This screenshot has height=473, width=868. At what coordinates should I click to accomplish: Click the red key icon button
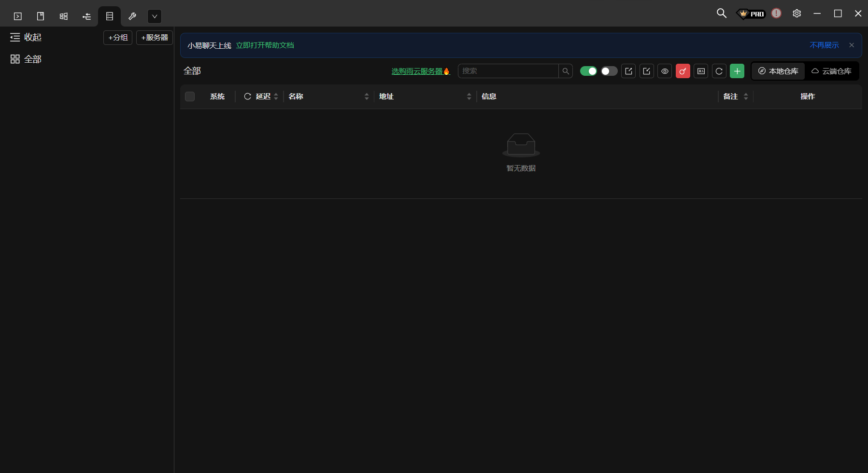tap(683, 71)
